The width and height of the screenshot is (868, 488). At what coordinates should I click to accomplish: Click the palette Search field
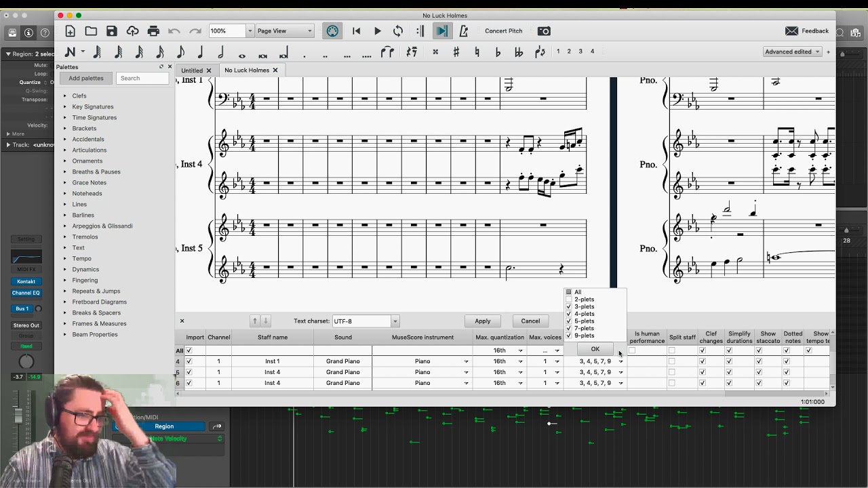click(x=142, y=79)
